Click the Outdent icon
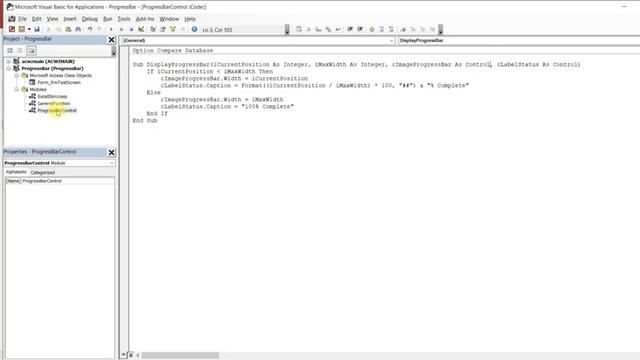The width and height of the screenshot is (640, 360). (360, 29)
